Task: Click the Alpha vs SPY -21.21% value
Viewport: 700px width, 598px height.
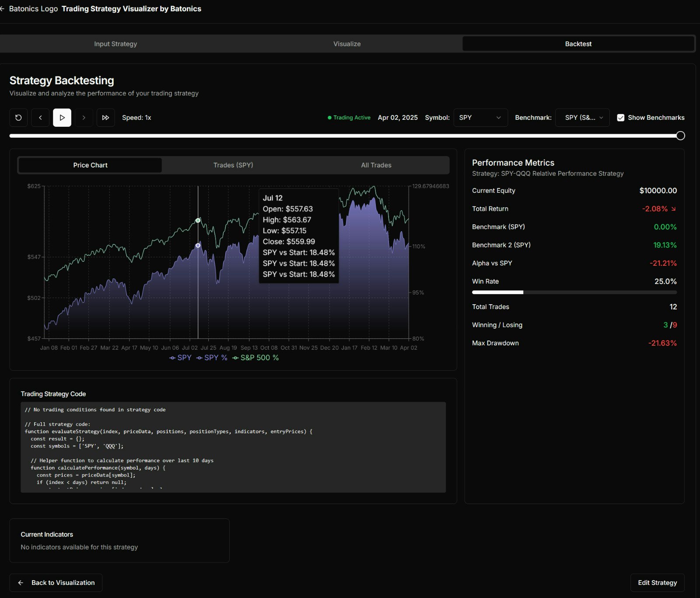Action: pyautogui.click(x=663, y=263)
